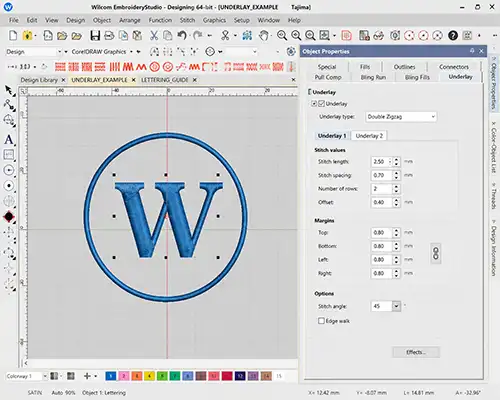Open the Colorway 1 dropdown
Screen dimensions: 500x400
(x=45, y=376)
